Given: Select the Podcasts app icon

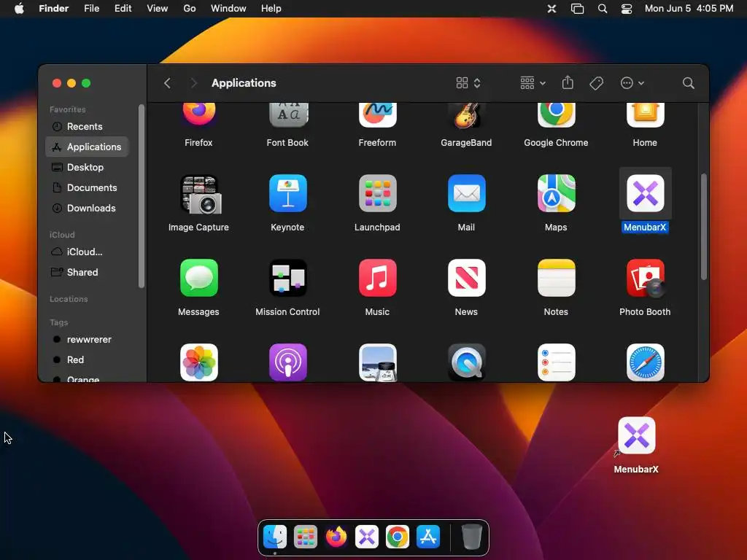Looking at the screenshot, I should tap(287, 362).
